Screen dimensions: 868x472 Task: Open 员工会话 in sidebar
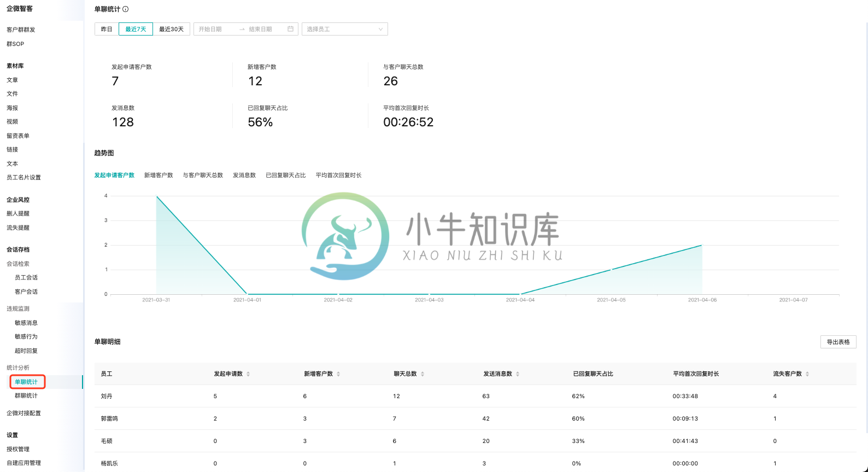[x=26, y=277]
